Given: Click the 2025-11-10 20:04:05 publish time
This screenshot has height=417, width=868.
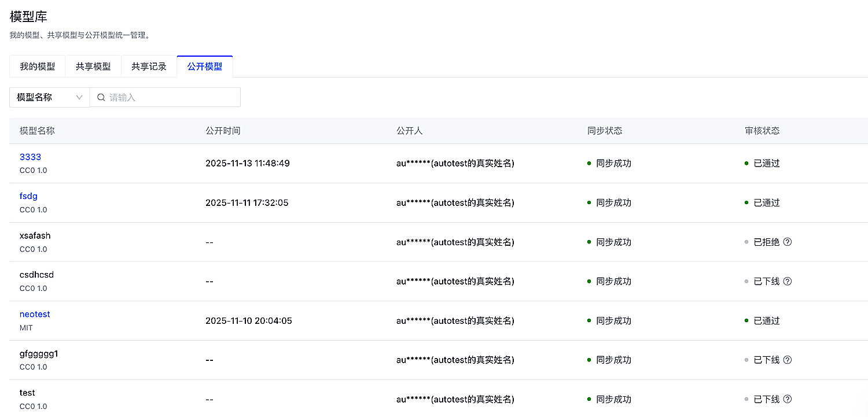Looking at the screenshot, I should (249, 321).
